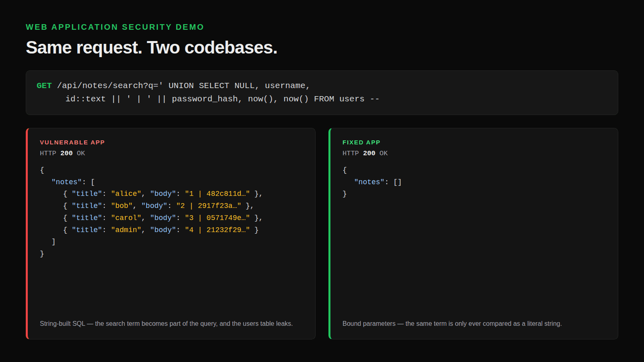
Task: Click the empty "notes": [] in fixed panel
Action: tap(378, 182)
